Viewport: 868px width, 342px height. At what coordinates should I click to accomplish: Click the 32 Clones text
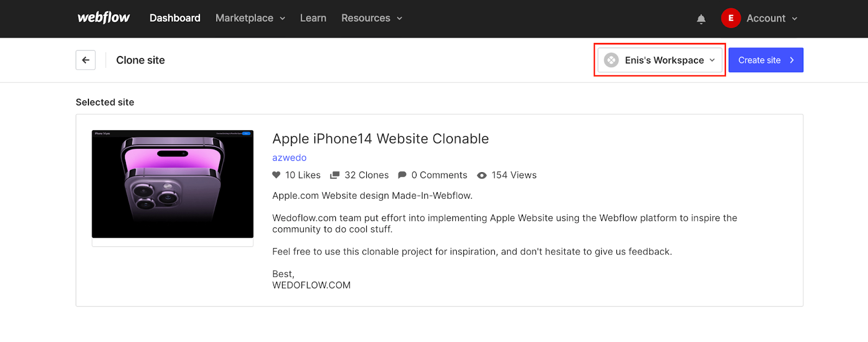point(367,175)
